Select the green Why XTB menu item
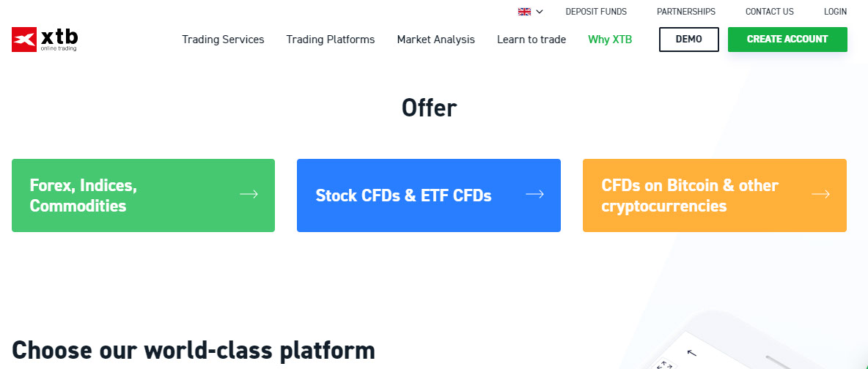 (x=610, y=40)
